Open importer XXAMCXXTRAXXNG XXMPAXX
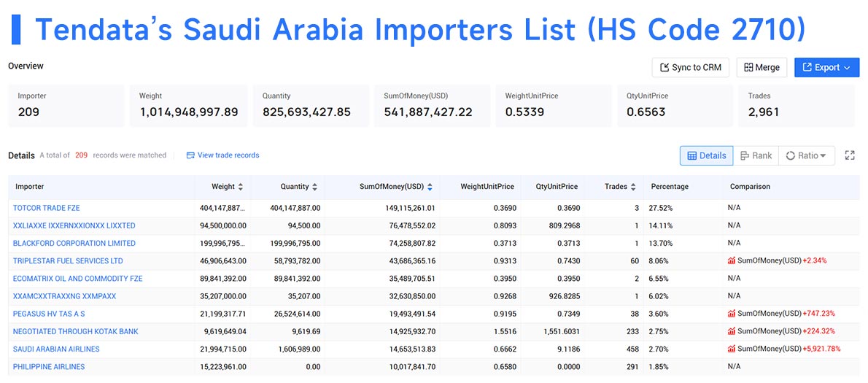The image size is (868, 383). (x=65, y=297)
